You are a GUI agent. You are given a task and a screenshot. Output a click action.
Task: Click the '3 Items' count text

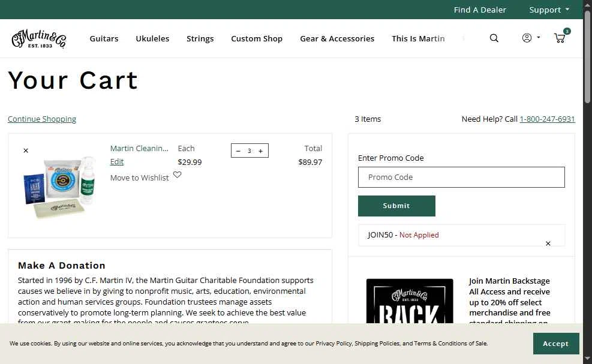point(368,119)
